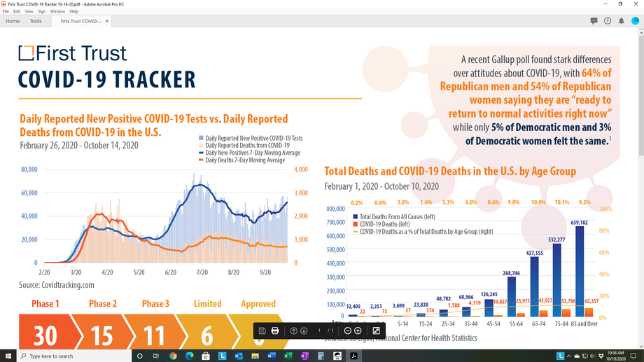
Task: Open the File menu
Action: tap(6, 11)
